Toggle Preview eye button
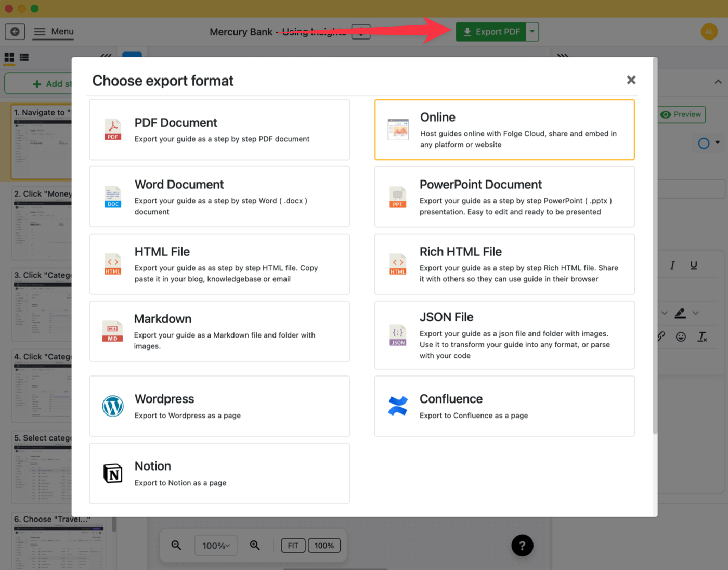 pos(682,114)
